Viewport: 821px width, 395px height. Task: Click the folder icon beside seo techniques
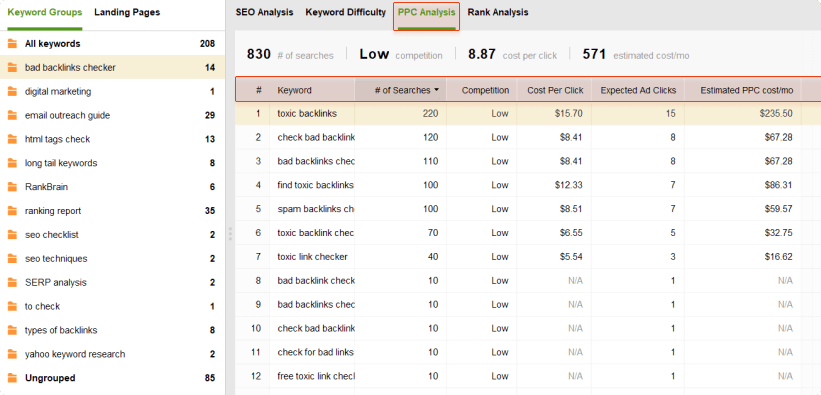[x=13, y=259]
